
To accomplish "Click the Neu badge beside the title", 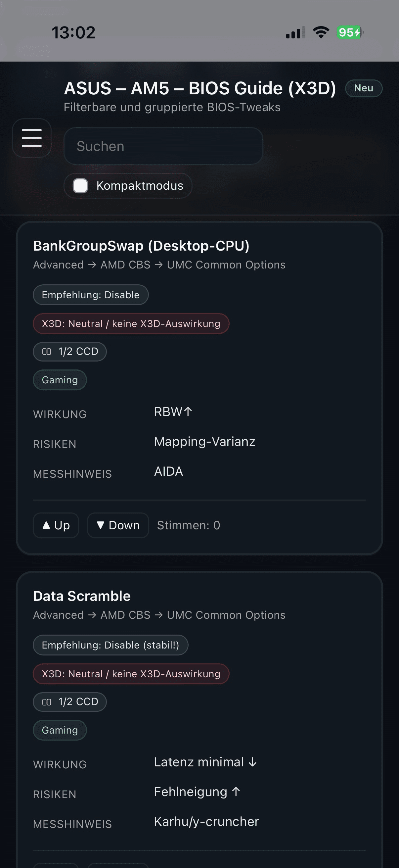I will pyautogui.click(x=363, y=88).
